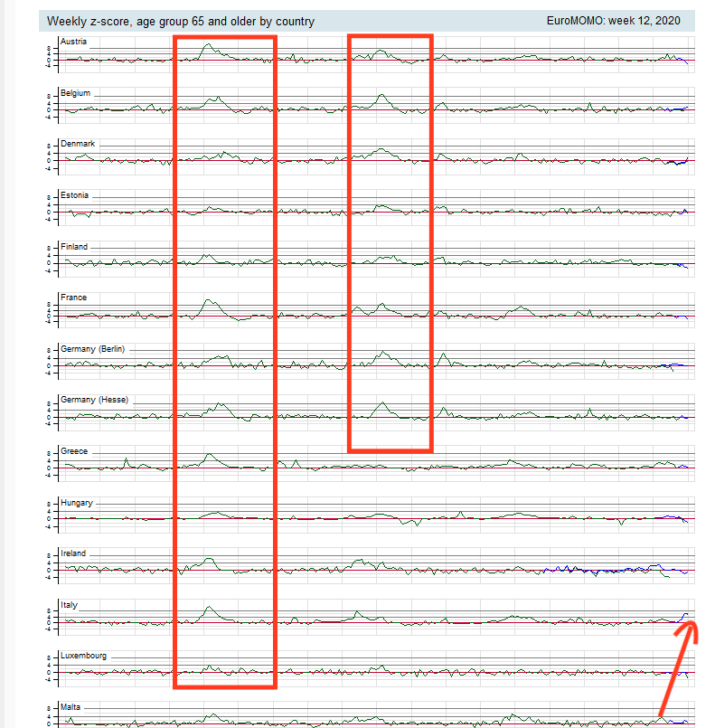Select the Finland chart label
The height and width of the screenshot is (728, 715).
tap(74, 246)
